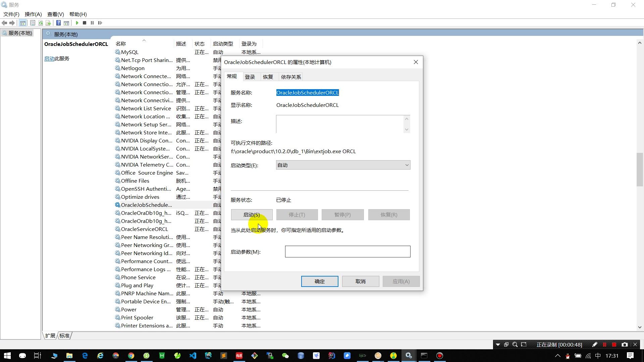The height and width of the screenshot is (362, 644).
Task: Open Sublime Text from the taskbar
Action: tap(224, 356)
